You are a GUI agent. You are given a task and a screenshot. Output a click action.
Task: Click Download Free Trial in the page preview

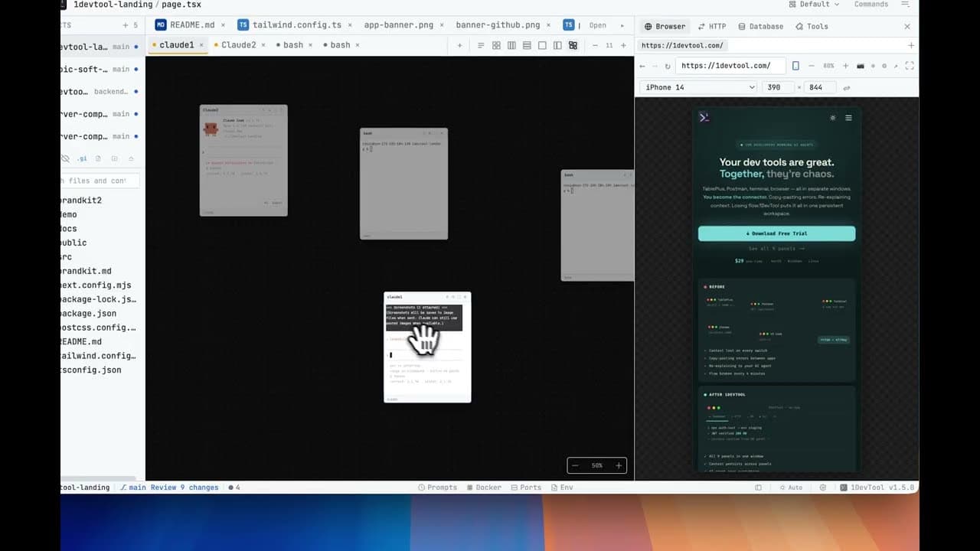click(777, 233)
